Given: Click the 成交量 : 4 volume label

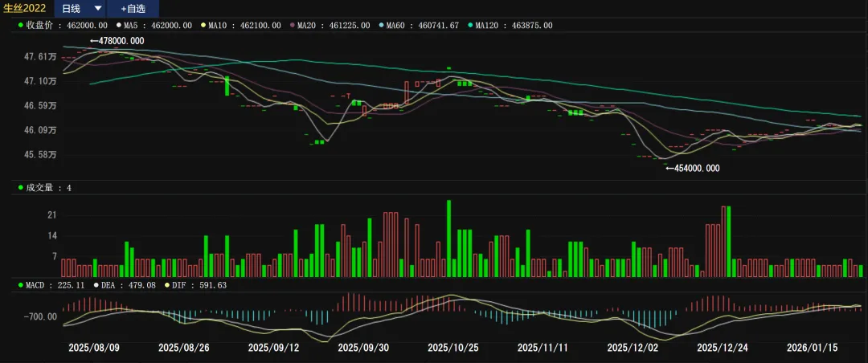Looking at the screenshot, I should pyautogui.click(x=45, y=188).
